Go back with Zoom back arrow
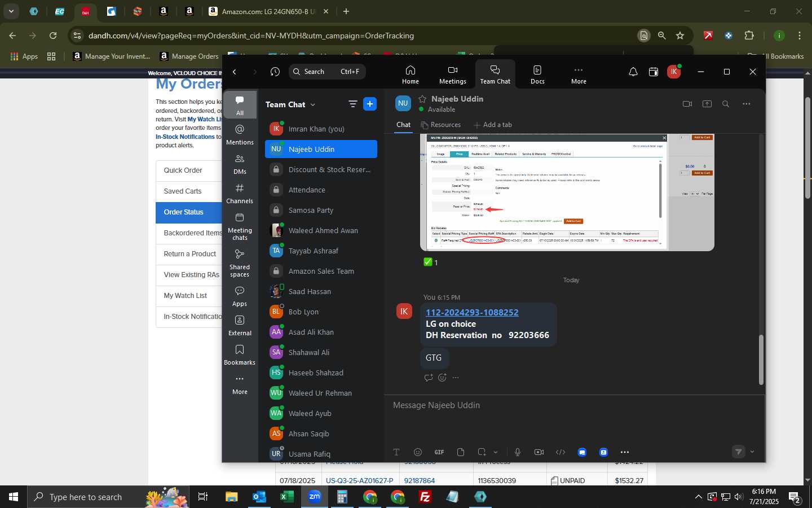 coord(235,72)
